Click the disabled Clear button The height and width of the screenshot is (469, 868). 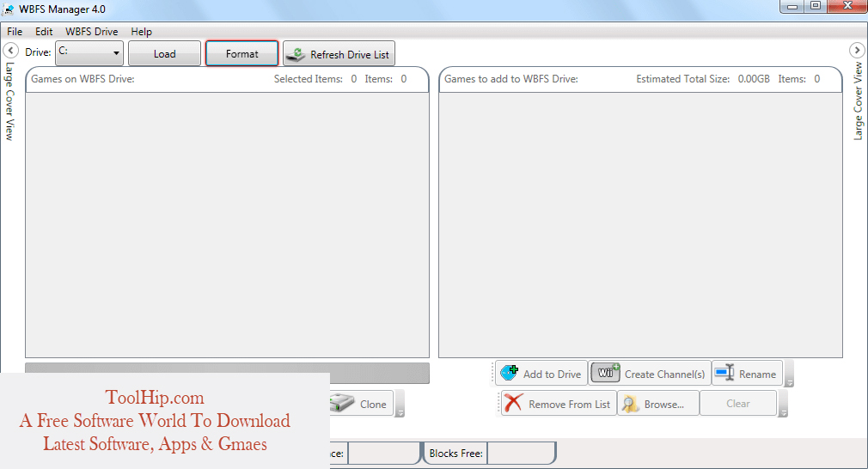738,403
